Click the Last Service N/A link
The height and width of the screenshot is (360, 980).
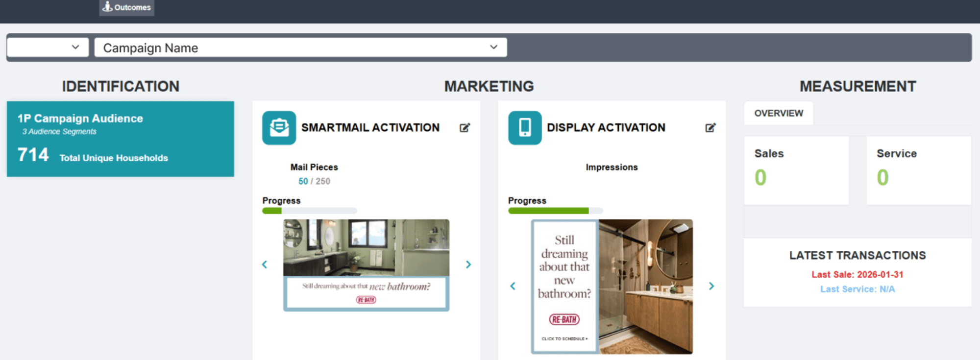coord(857,289)
